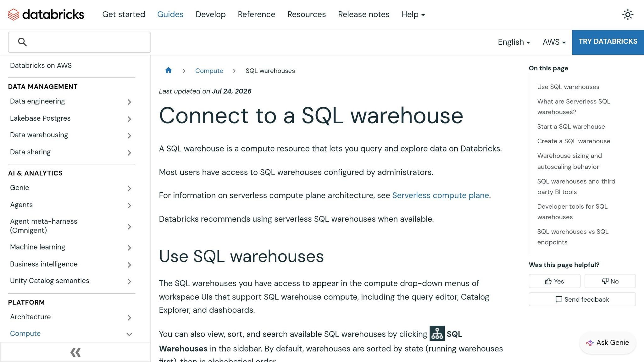Toggle the light/dark theme sun icon

tap(628, 14)
